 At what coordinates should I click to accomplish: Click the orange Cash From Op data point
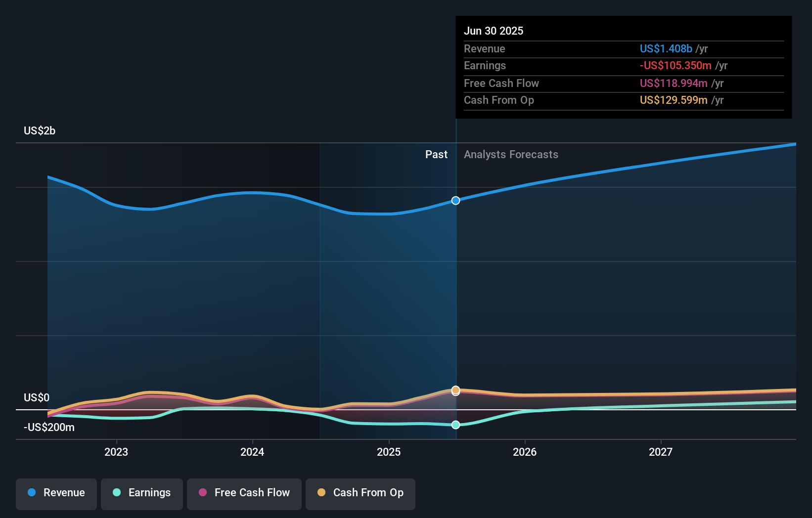click(456, 389)
